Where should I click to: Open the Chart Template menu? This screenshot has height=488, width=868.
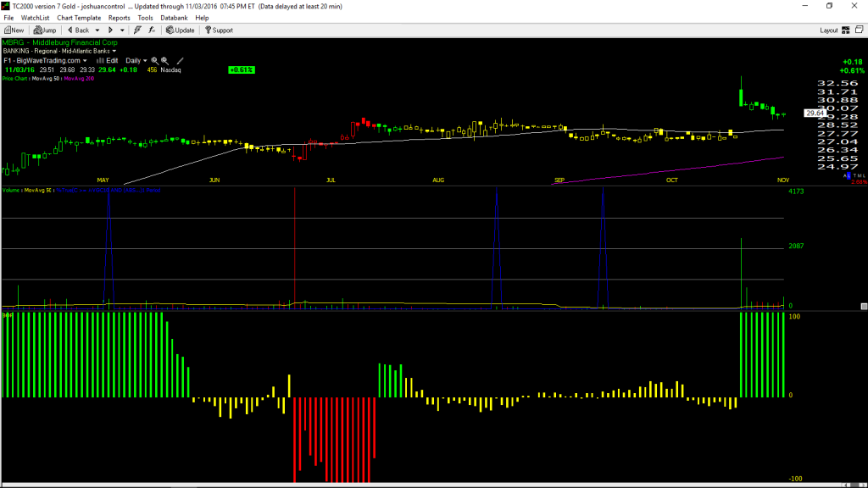coord(79,18)
